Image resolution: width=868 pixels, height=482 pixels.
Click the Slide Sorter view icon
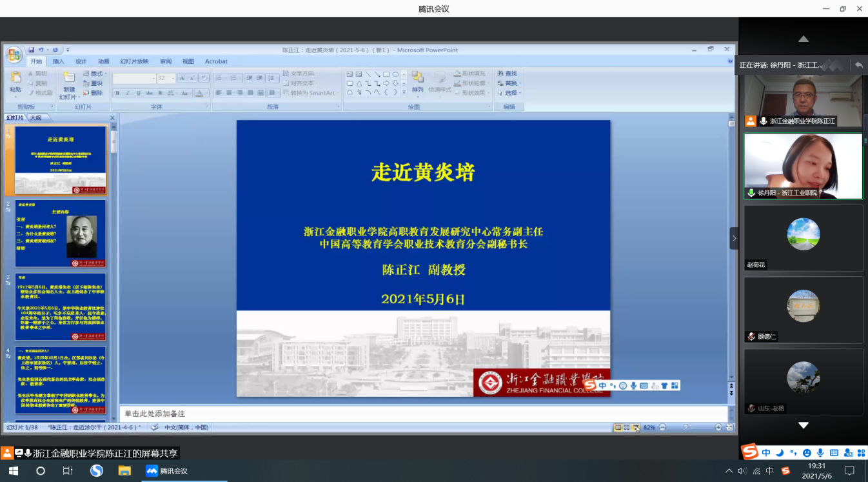pos(627,427)
